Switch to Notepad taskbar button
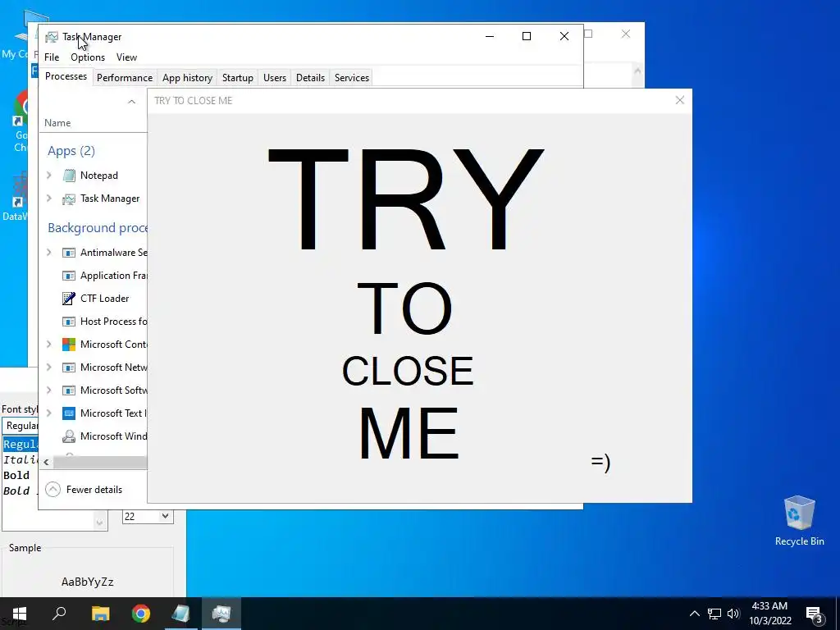The width and height of the screenshot is (840, 630). [x=181, y=614]
